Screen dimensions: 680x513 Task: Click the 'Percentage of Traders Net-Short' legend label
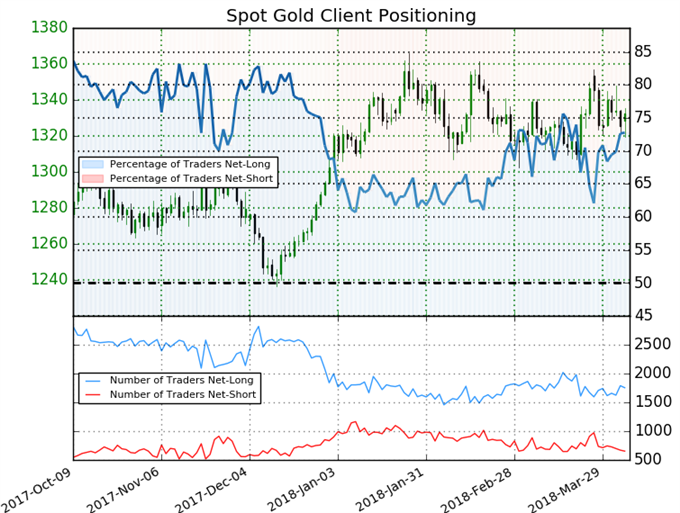(191, 179)
